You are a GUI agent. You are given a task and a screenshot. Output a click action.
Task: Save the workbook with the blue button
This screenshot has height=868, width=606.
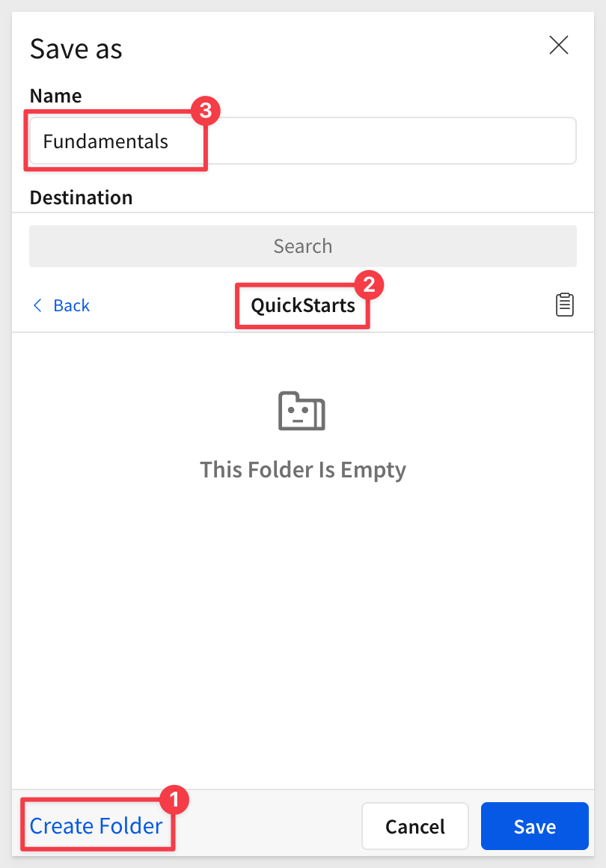[535, 826]
